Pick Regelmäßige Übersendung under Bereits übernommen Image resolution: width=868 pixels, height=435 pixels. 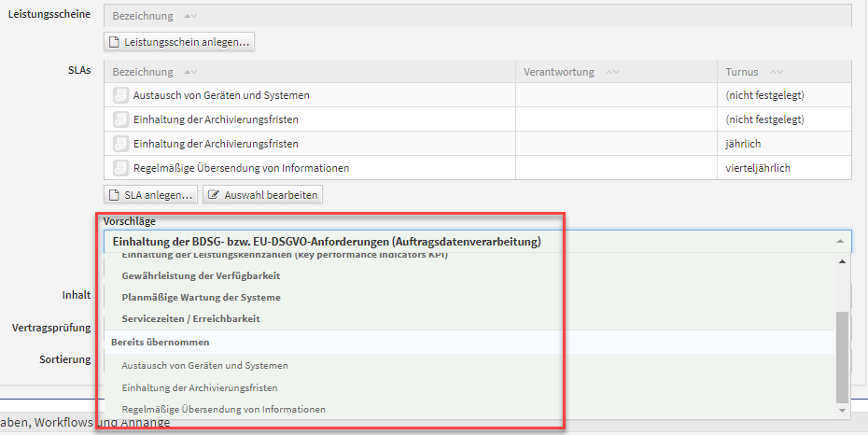(x=223, y=409)
